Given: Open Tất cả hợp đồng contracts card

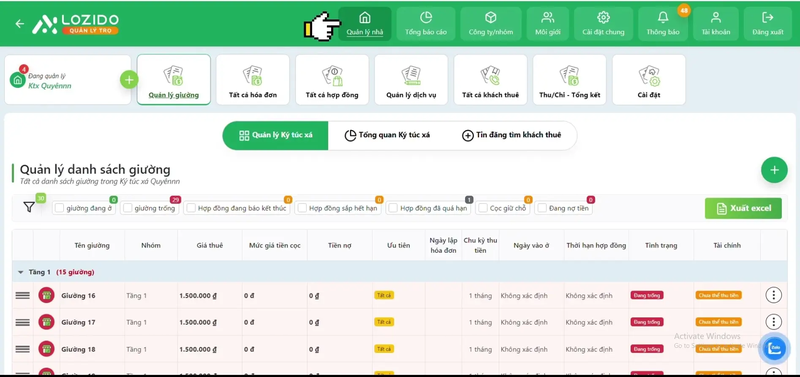Looking at the screenshot, I should 332,80.
